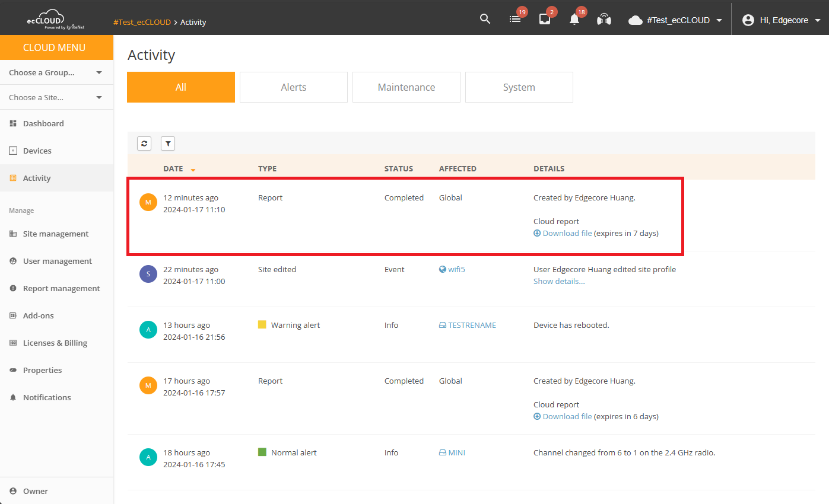This screenshot has height=504, width=829.
Task: Click the access point beacon icon in top bar
Action: point(604,18)
